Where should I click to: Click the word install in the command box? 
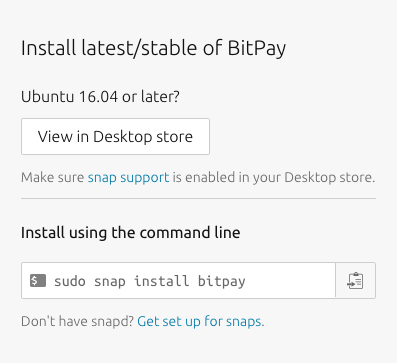tap(161, 281)
